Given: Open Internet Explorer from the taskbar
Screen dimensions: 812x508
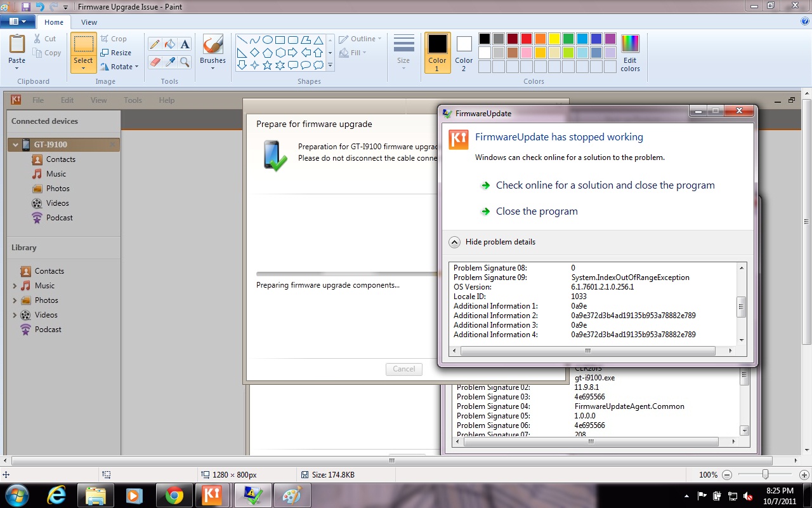Looking at the screenshot, I should coord(56,495).
